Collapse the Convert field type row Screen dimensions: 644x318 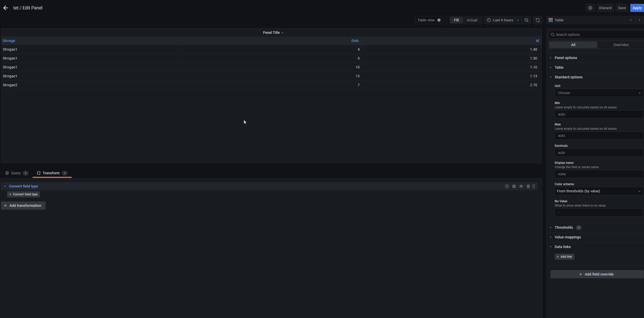5,186
